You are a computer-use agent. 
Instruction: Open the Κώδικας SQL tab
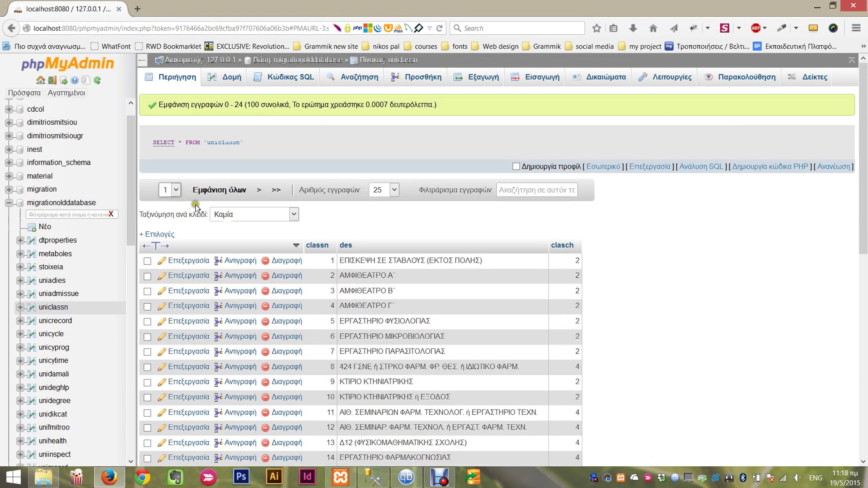pos(284,77)
